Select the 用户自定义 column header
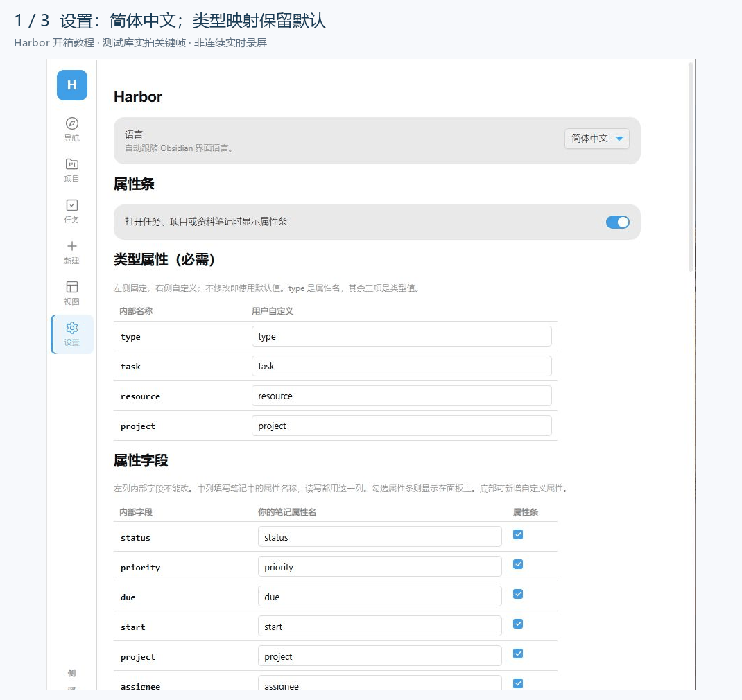The height and width of the screenshot is (700, 742). tap(272, 311)
